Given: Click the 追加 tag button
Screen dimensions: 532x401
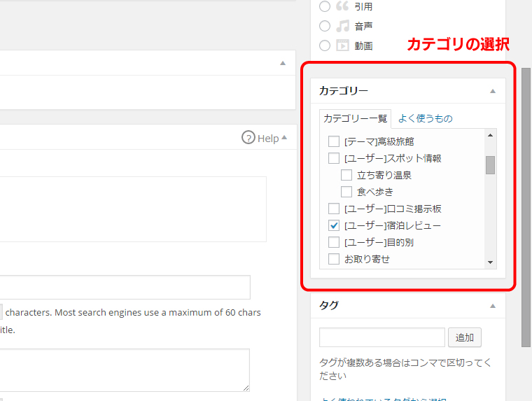Looking at the screenshot, I should [x=464, y=337].
